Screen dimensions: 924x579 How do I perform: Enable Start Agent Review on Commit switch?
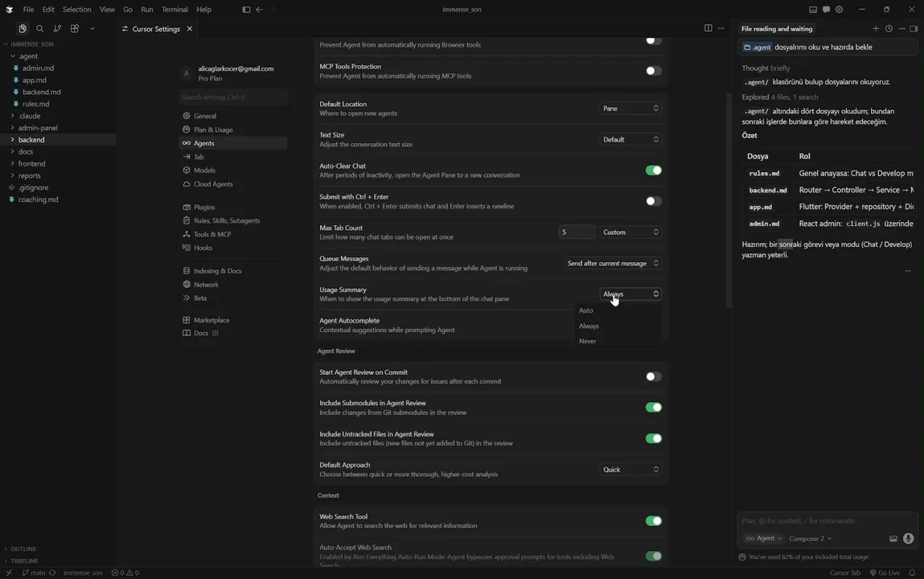tap(653, 376)
